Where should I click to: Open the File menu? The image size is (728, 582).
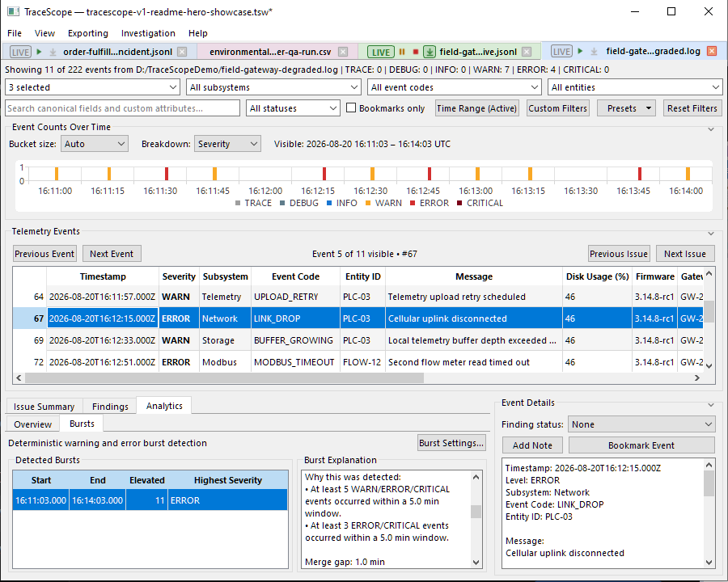pos(15,33)
